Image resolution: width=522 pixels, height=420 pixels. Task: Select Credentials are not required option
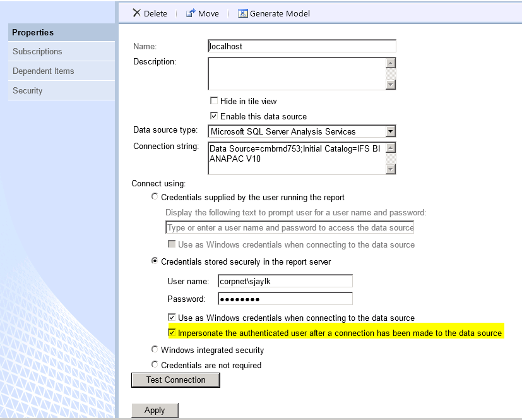[155, 364]
